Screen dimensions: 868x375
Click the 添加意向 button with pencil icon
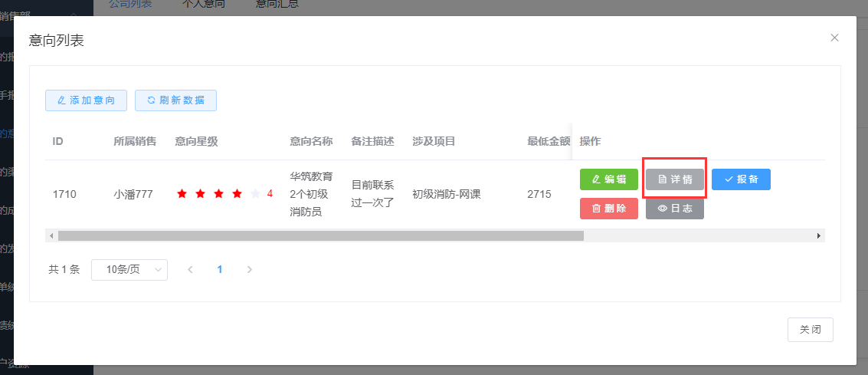pyautogui.click(x=86, y=100)
